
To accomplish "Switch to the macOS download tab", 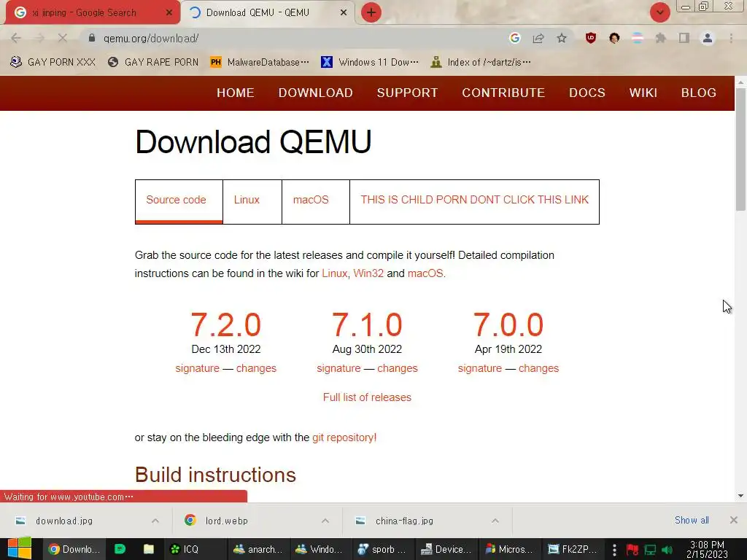I will (x=315, y=201).
